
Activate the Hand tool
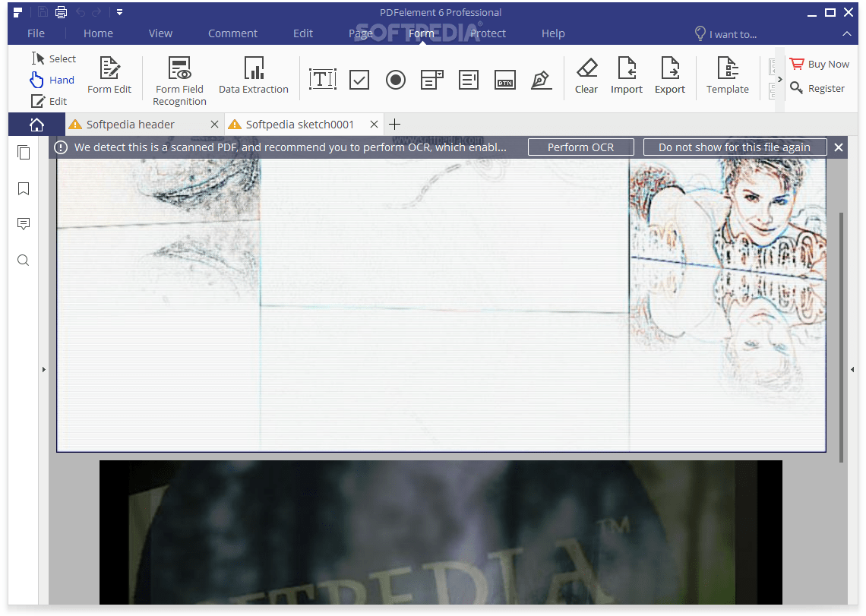point(52,80)
